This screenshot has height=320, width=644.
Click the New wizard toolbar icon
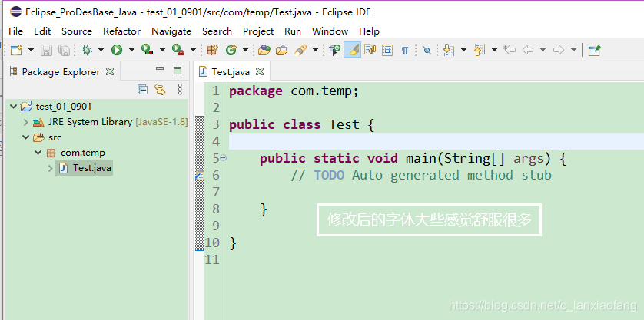pos(16,50)
